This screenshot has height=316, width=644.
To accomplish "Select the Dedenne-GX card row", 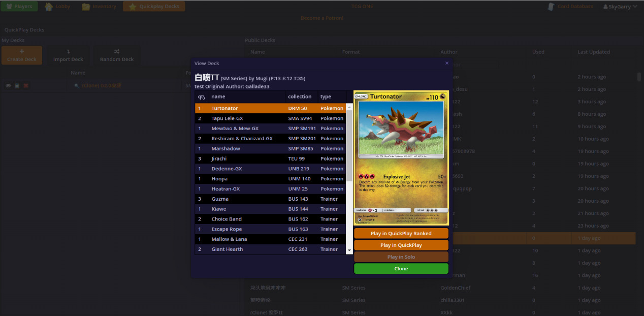I will (x=270, y=169).
